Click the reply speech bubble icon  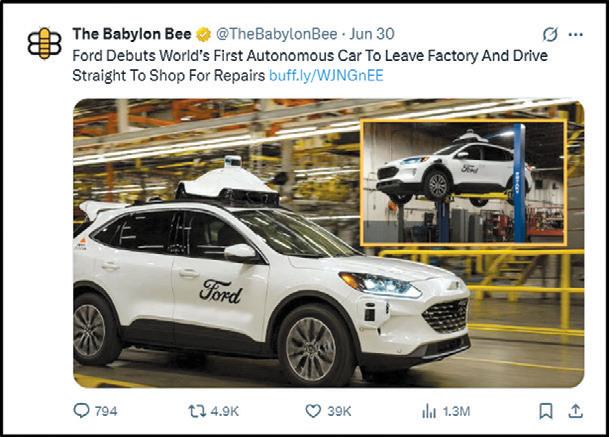(x=82, y=411)
